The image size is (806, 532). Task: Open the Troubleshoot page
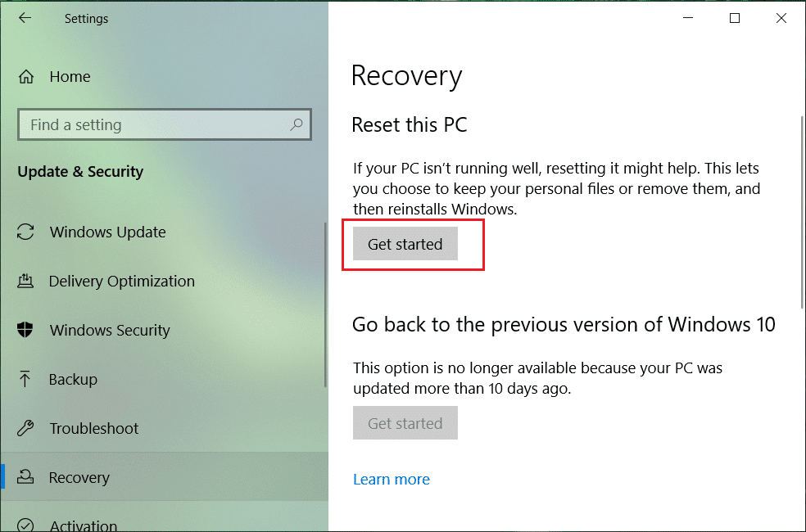click(94, 429)
